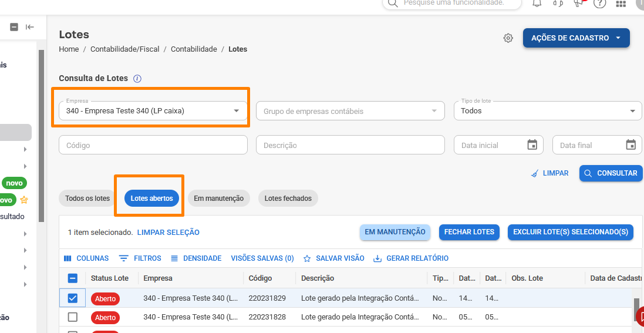The height and width of the screenshot is (333, 644).
Task: Click code cell 220231829
Action: click(x=267, y=298)
